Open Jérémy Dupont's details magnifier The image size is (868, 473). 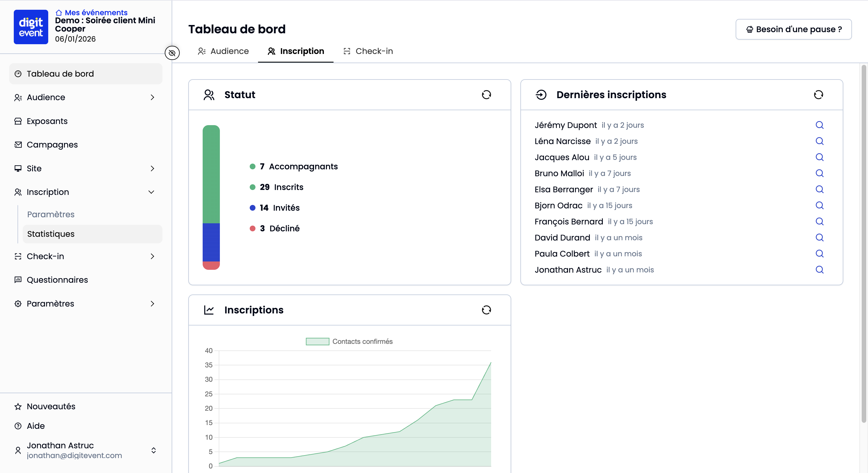(819, 125)
